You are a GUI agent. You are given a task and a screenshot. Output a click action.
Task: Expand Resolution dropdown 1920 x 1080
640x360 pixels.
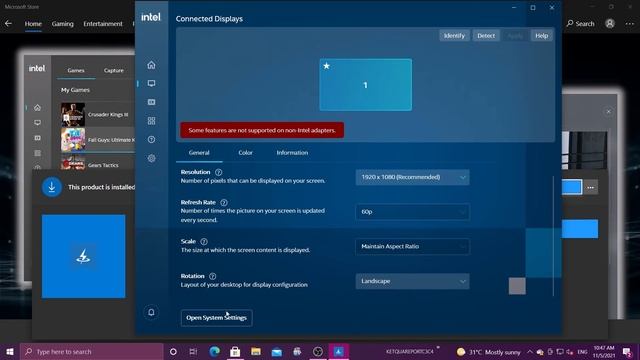pyautogui.click(x=412, y=177)
